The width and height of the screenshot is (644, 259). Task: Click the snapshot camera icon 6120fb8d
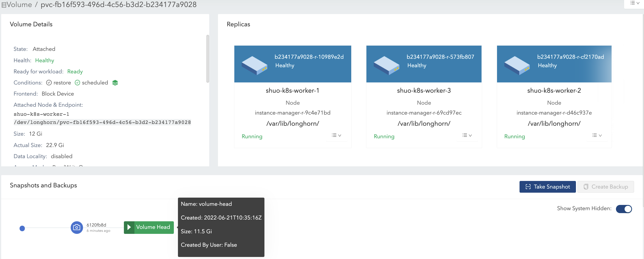[x=77, y=227]
